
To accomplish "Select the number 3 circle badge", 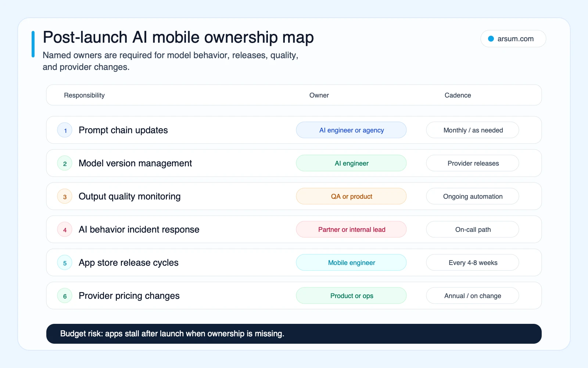I will pos(65,197).
